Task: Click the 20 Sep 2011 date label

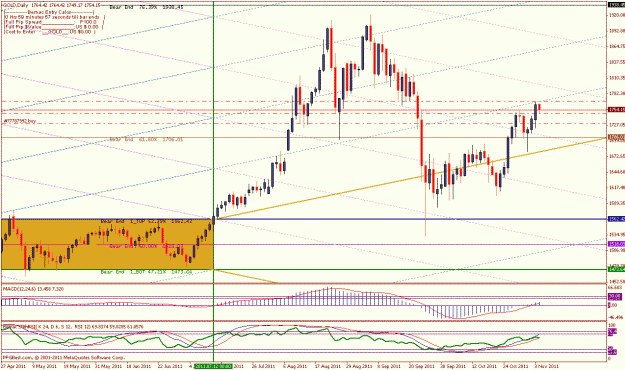Action: 421,366
